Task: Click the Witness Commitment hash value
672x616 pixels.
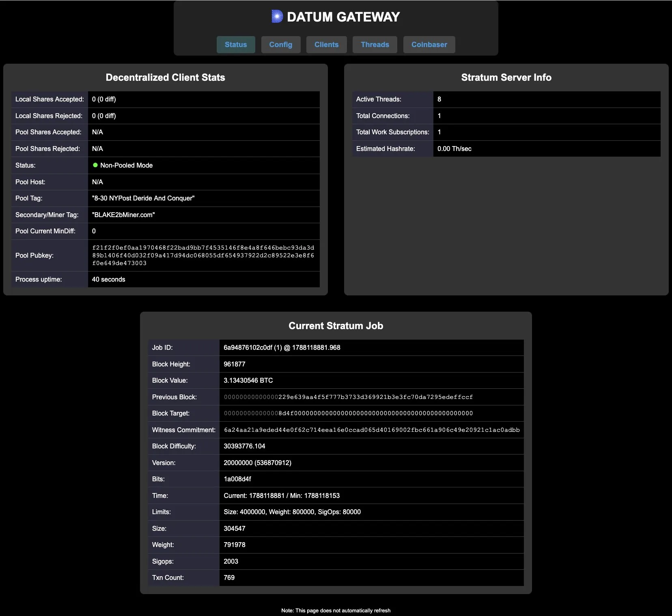Action: [x=372, y=430]
